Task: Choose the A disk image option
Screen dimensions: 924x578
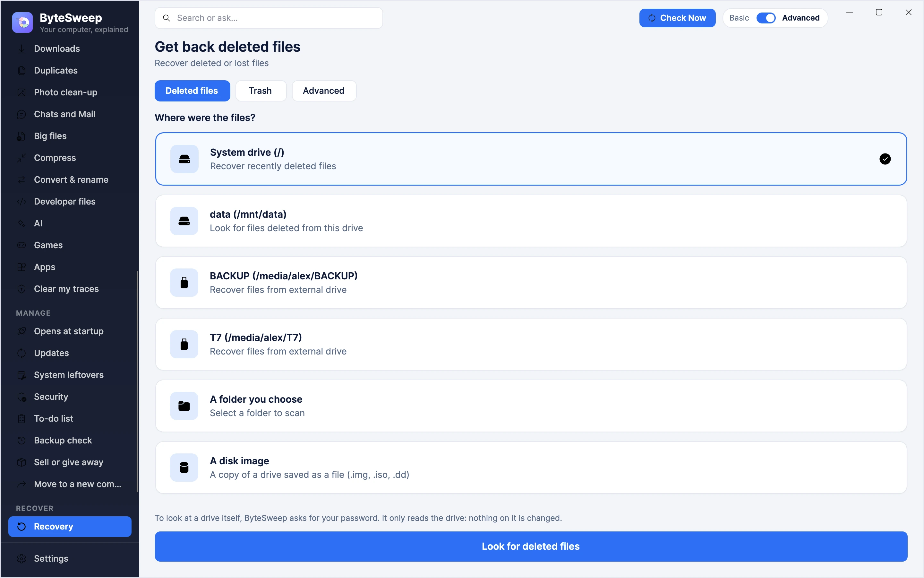Action: 531,468
